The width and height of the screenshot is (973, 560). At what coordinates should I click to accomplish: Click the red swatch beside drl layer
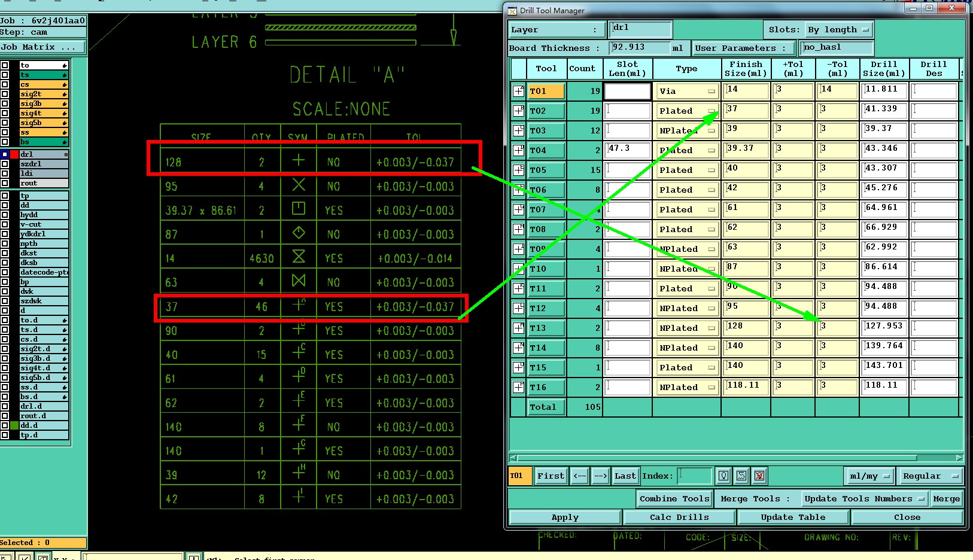(14, 154)
